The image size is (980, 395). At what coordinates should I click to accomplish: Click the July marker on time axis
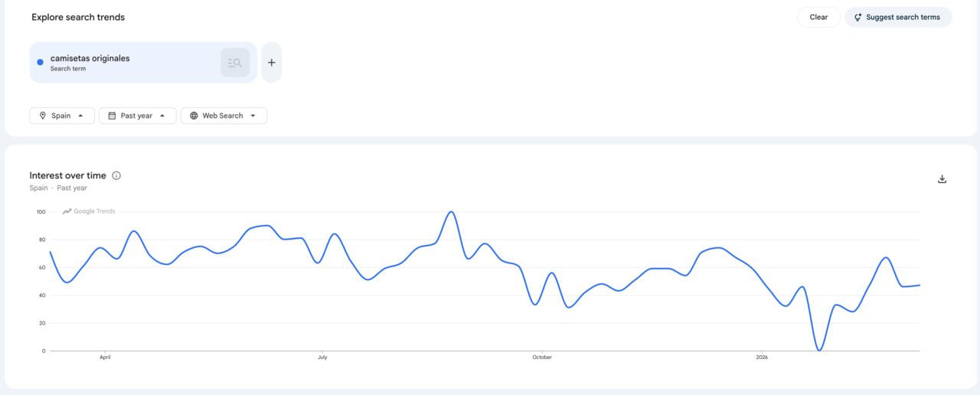tap(322, 357)
